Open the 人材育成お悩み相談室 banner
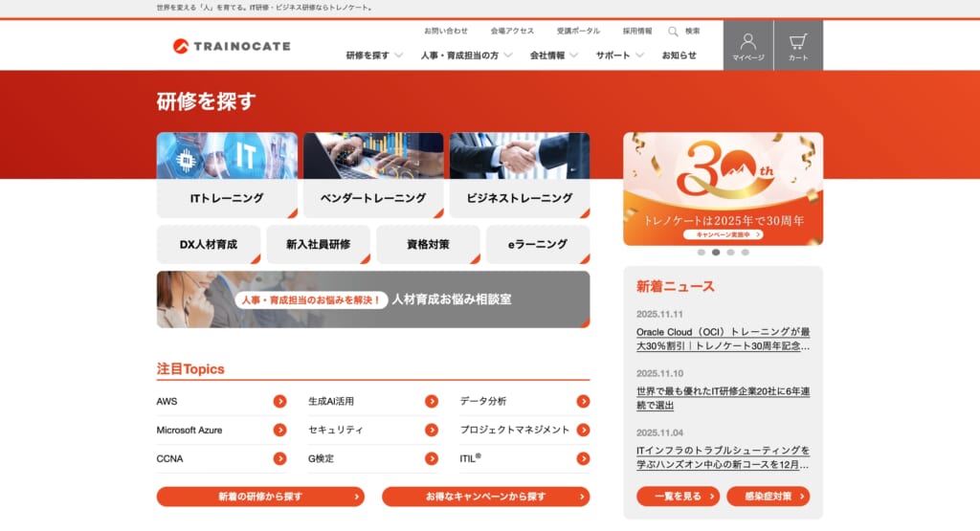The height and width of the screenshot is (531, 980). coord(373,299)
